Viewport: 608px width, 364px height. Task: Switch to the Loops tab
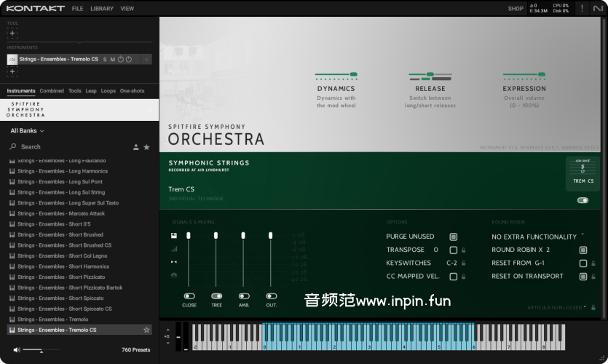tap(108, 91)
